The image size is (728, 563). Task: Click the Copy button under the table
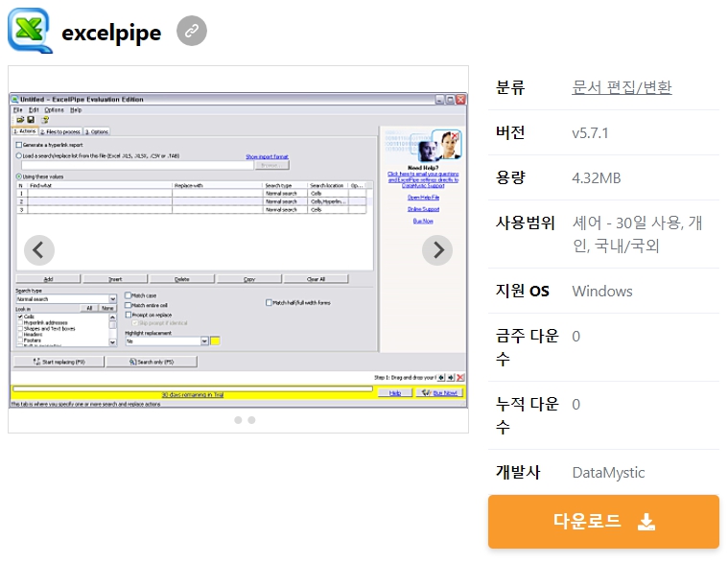coord(249,279)
